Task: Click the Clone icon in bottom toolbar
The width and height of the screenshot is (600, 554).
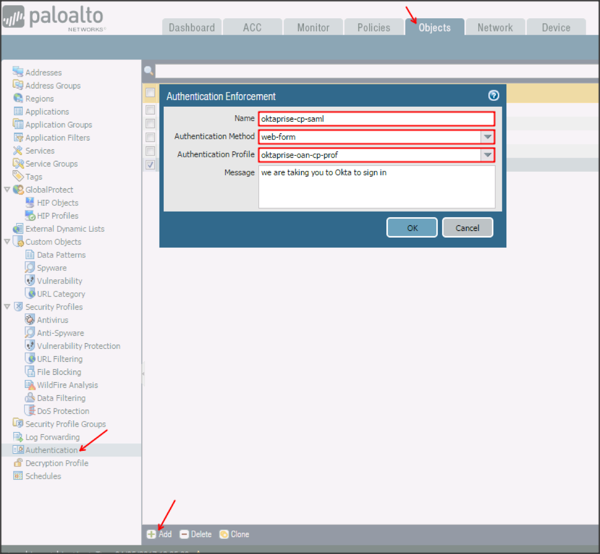Action: (x=224, y=534)
